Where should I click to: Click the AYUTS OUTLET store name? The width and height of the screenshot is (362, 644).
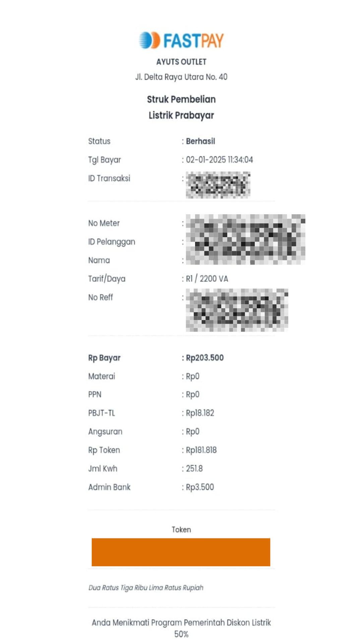click(x=181, y=62)
